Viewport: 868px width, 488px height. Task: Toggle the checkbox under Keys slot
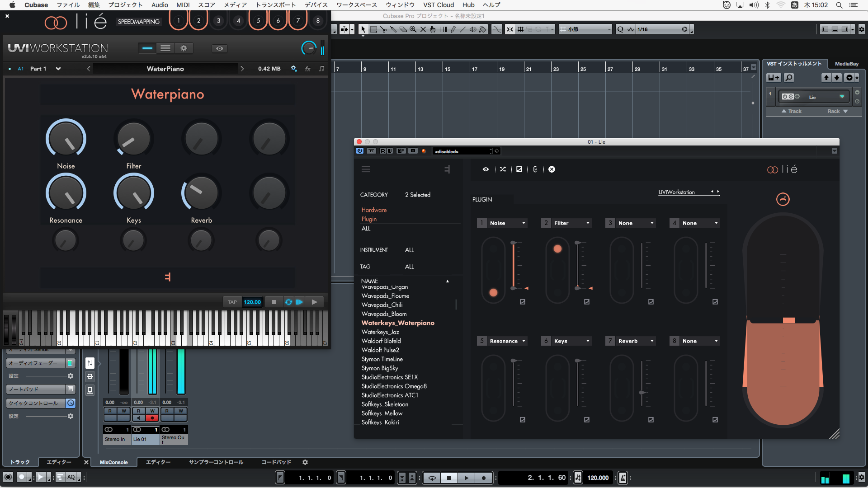point(587,420)
